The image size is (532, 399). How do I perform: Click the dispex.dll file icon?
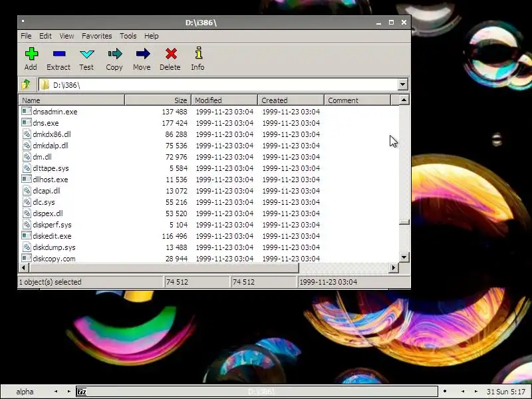pyautogui.click(x=27, y=213)
